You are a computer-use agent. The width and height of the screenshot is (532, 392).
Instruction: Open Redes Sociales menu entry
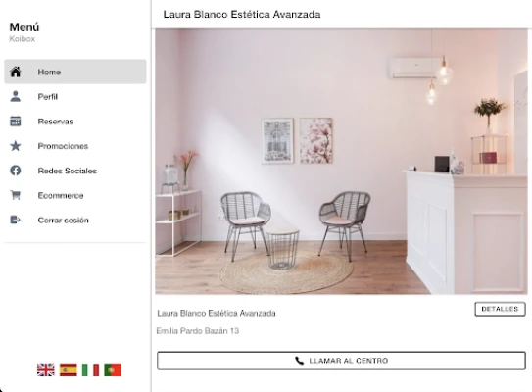[75, 171]
